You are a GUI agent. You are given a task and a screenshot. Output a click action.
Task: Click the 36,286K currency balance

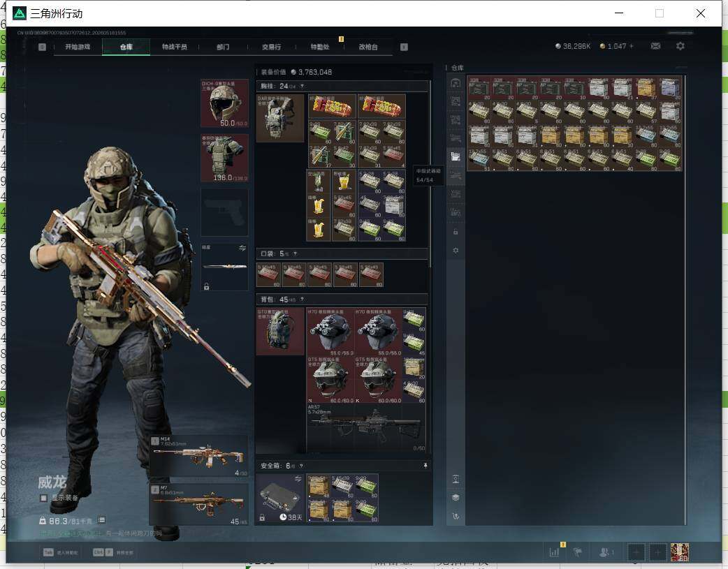coord(574,46)
